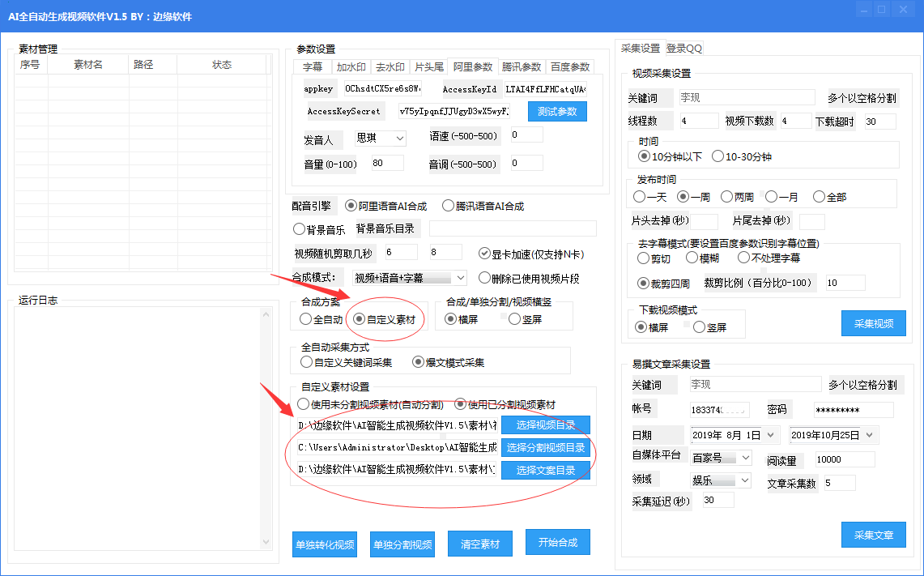
Task: Click the 密码 input field
Action: [854, 410]
